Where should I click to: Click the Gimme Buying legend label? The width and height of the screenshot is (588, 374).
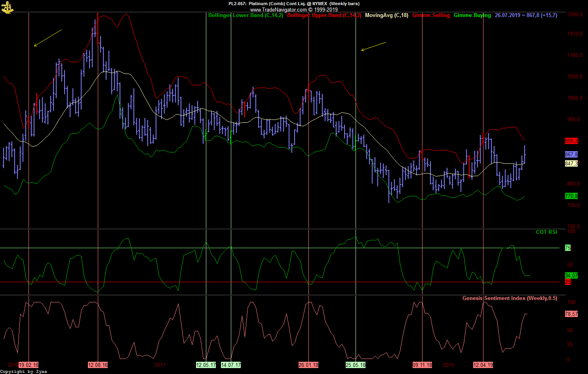point(472,15)
